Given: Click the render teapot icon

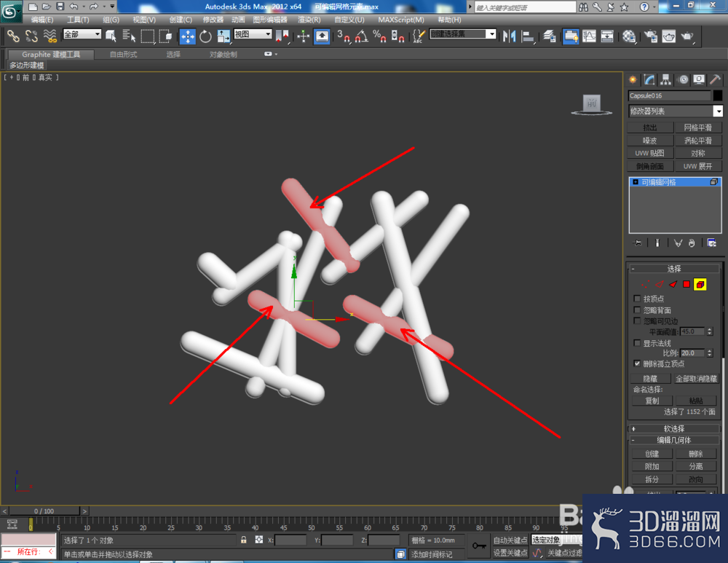Looking at the screenshot, I should click(687, 36).
